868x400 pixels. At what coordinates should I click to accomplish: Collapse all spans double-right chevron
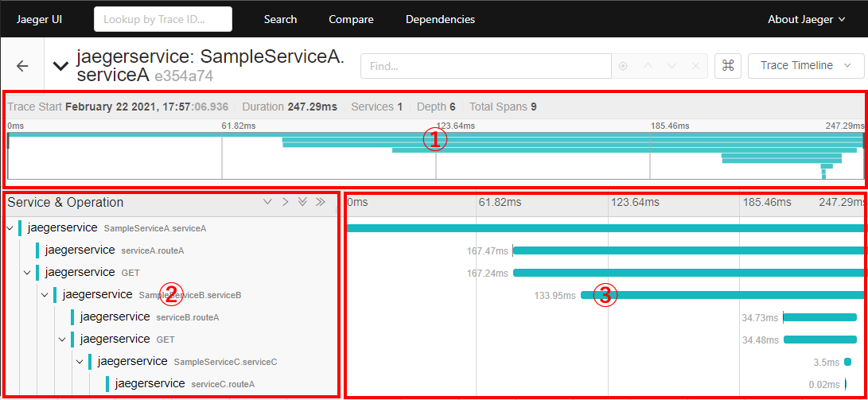(320, 202)
